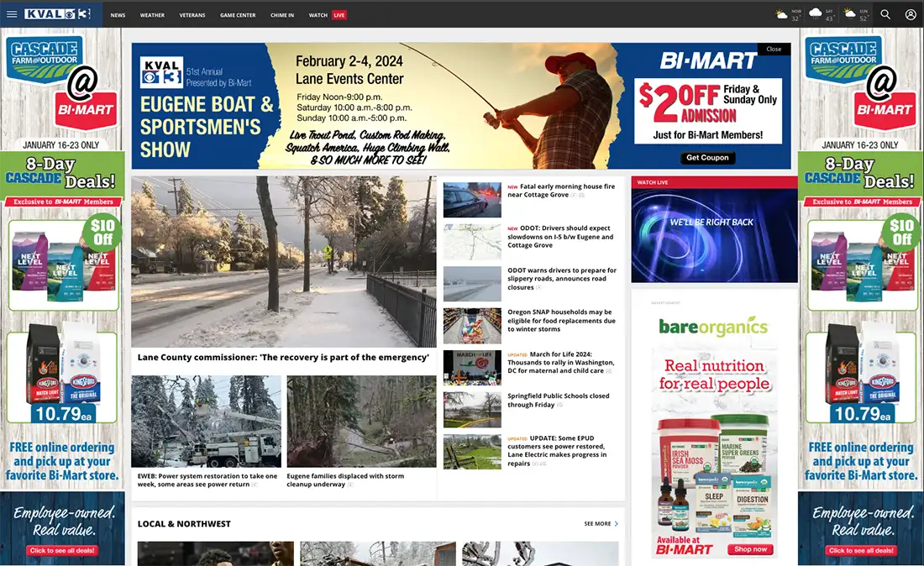Open utility truck snow thumbnail

[207, 422]
